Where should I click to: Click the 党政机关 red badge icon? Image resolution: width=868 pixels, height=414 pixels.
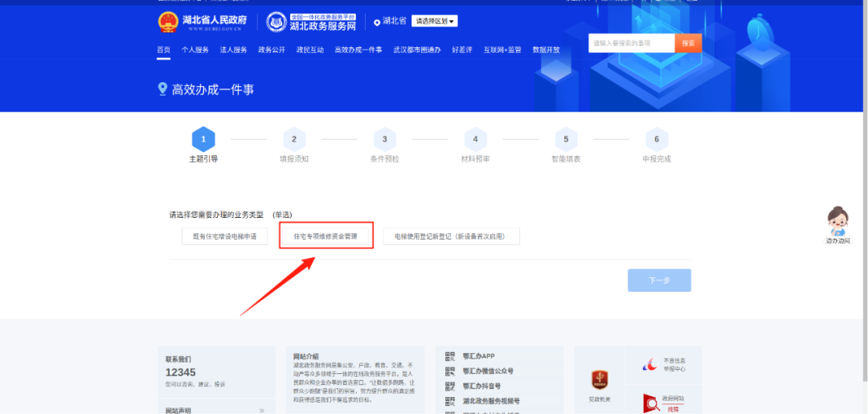600,380
